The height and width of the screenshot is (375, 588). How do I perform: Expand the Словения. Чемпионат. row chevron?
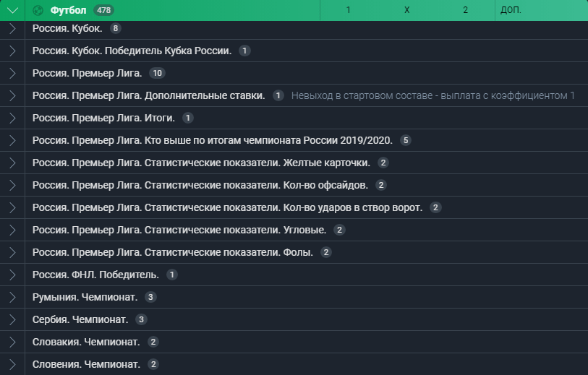[x=12, y=364]
